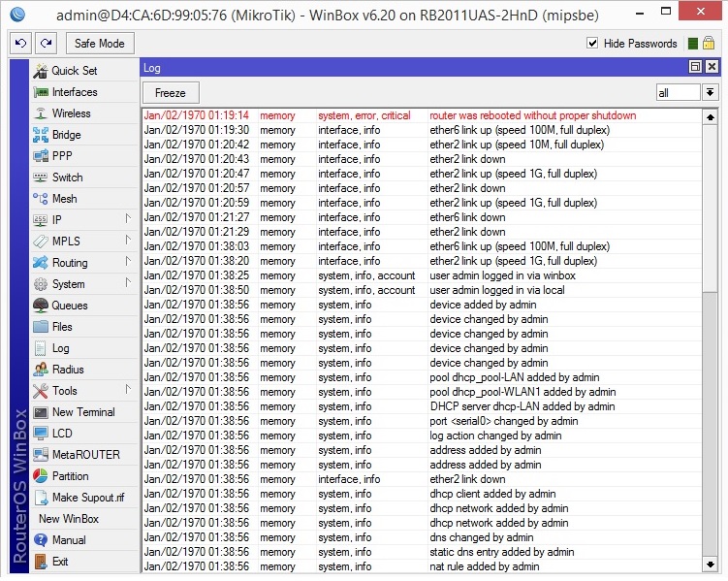Click the PPP icon in sidebar

[x=41, y=156]
